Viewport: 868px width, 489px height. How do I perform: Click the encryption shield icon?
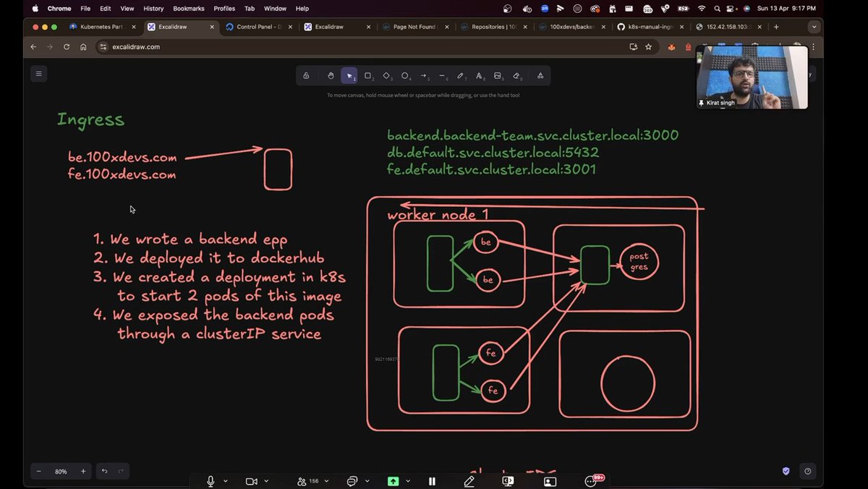point(786,471)
